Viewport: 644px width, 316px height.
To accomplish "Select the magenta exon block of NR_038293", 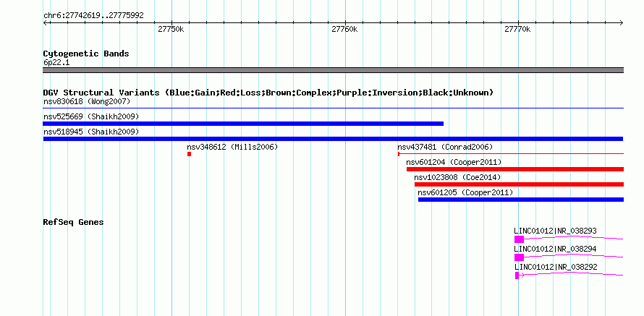I will pos(519,239).
